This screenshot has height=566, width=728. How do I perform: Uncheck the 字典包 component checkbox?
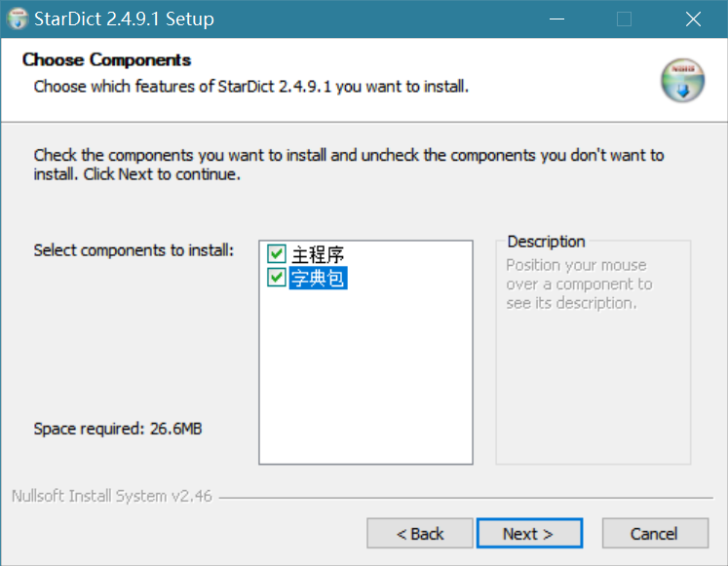pos(277,279)
